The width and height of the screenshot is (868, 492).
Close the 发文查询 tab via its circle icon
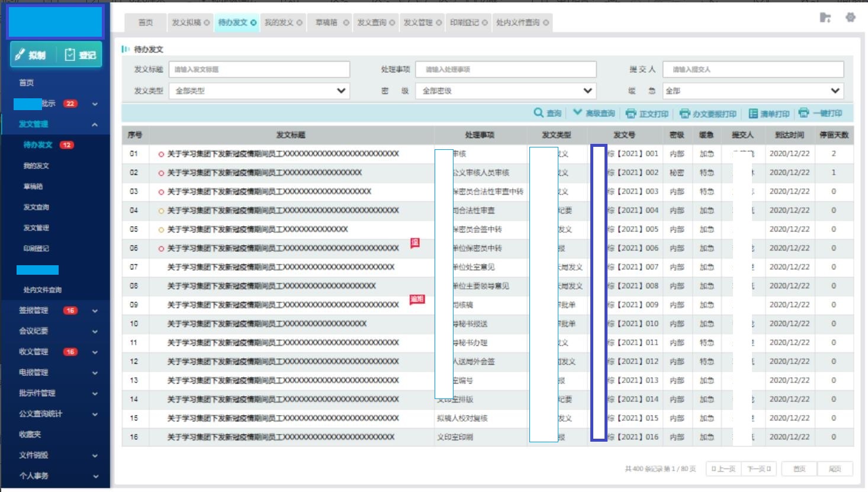(x=392, y=22)
